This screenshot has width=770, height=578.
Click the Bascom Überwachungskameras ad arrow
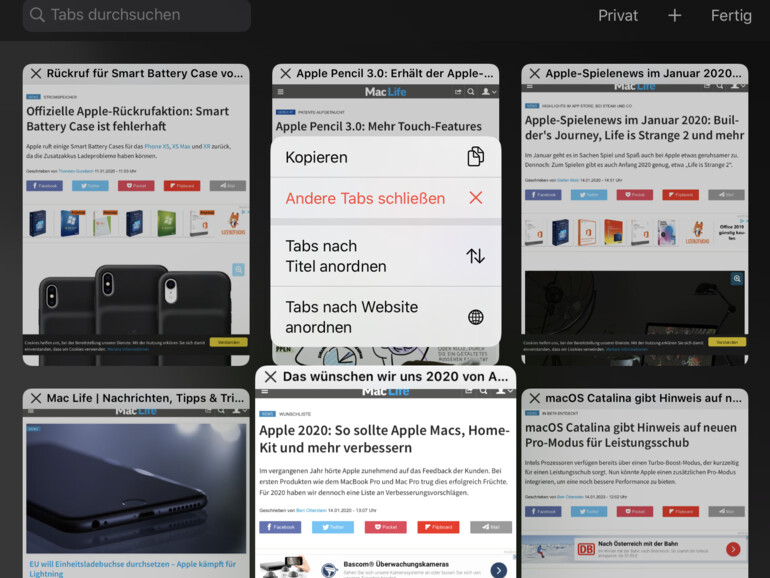pyautogui.click(x=498, y=570)
